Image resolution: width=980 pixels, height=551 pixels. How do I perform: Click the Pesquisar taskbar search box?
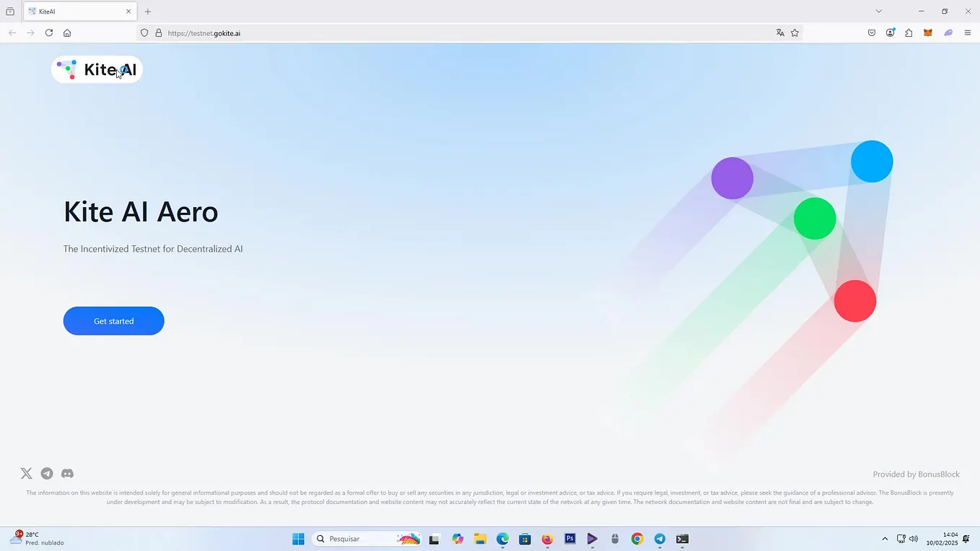(367, 539)
